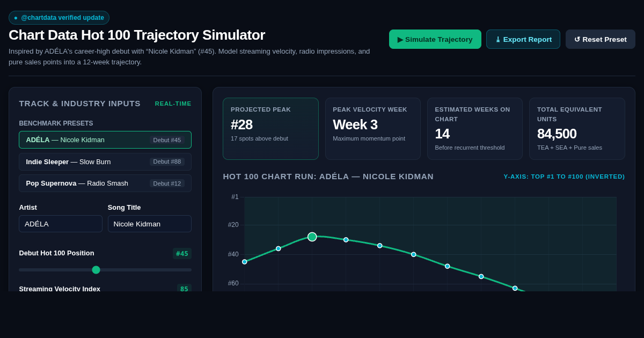644x338 pixels.
Task: Click the 'Track & Industry Inputs' heading
Action: [x=80, y=104]
